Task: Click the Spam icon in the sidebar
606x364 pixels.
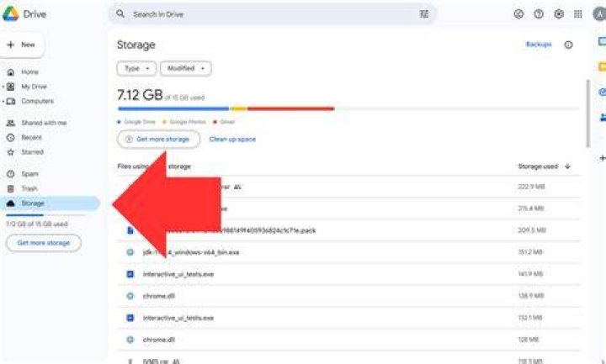Action: click(x=11, y=174)
